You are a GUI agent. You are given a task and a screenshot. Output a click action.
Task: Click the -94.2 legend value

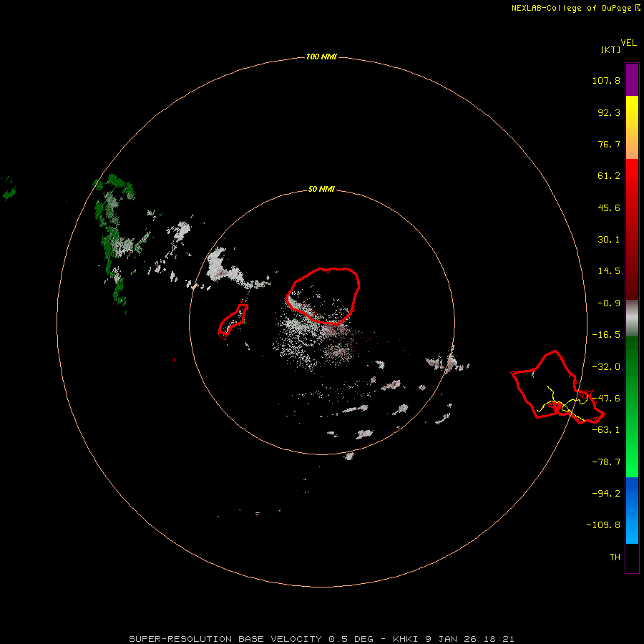(606, 494)
